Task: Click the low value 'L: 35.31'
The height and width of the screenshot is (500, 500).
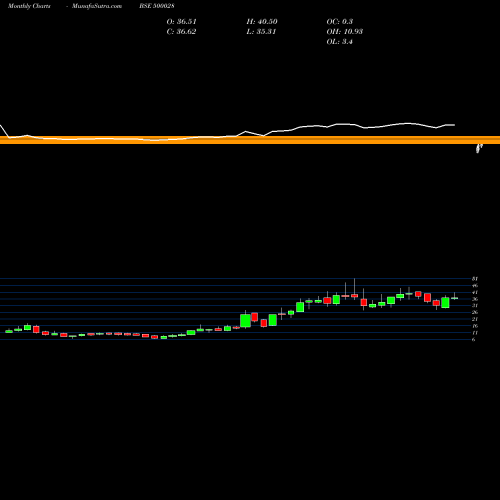Action: point(261,31)
